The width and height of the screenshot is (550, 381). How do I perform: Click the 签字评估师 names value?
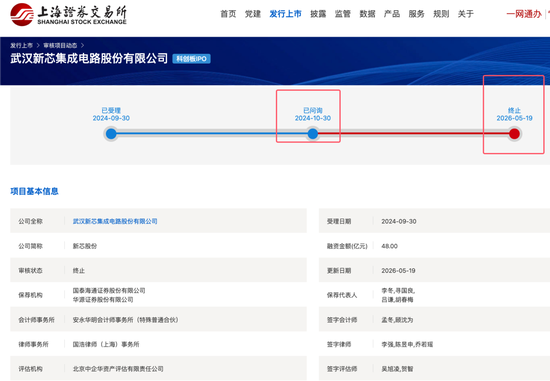coord(397,369)
